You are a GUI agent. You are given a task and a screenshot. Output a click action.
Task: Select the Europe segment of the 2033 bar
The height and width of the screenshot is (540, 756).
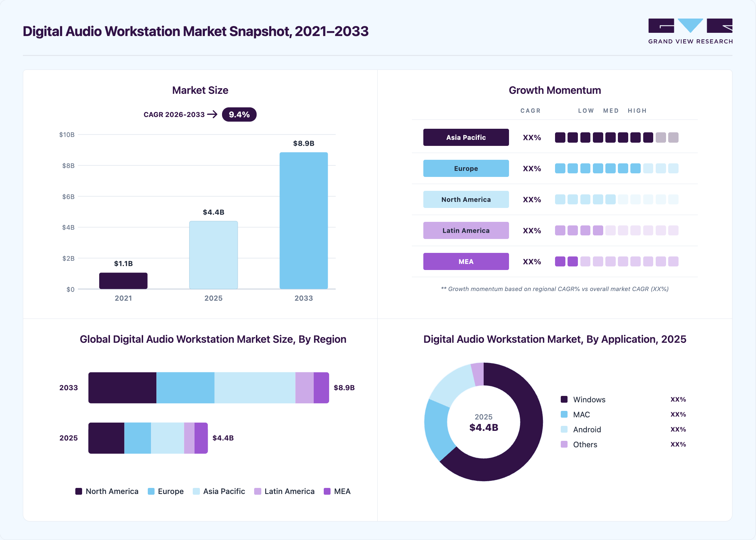[185, 388]
